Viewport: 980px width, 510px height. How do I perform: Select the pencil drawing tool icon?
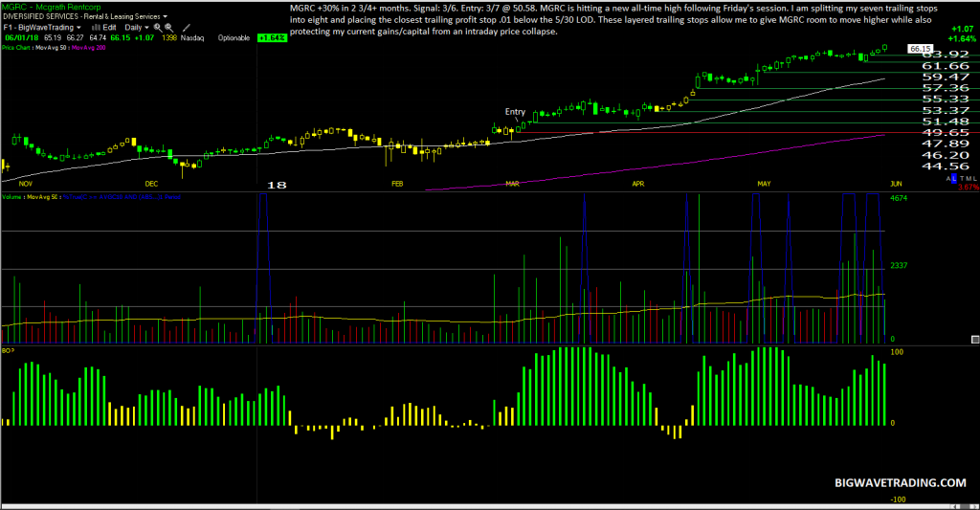coord(187,28)
